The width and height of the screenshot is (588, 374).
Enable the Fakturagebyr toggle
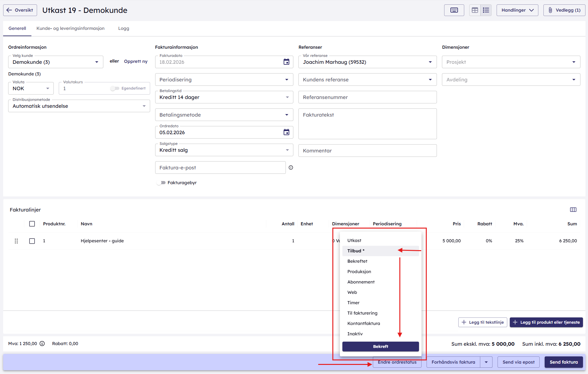161,183
